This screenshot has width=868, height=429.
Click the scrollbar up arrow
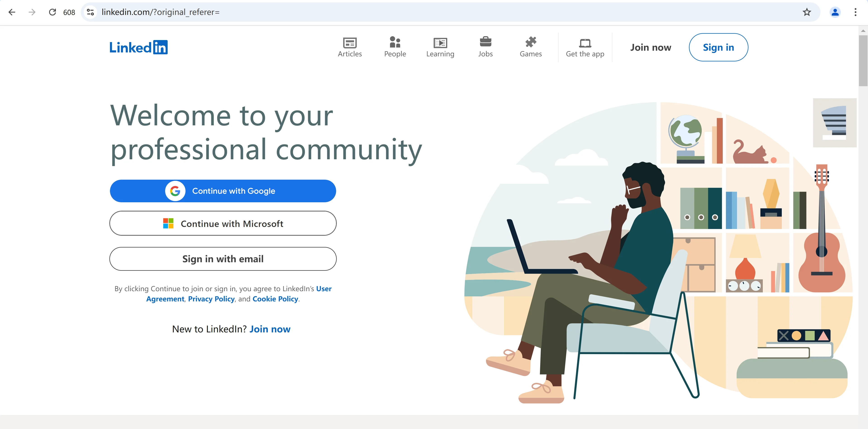863,31
